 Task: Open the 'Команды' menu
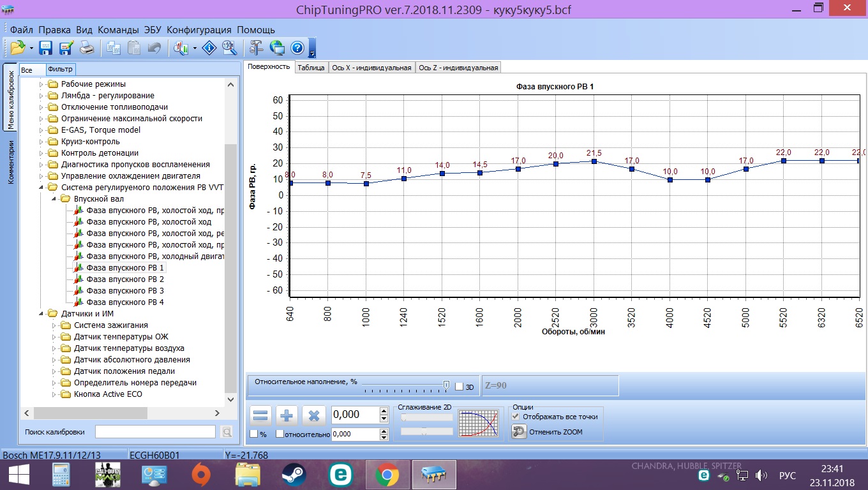pyautogui.click(x=117, y=30)
